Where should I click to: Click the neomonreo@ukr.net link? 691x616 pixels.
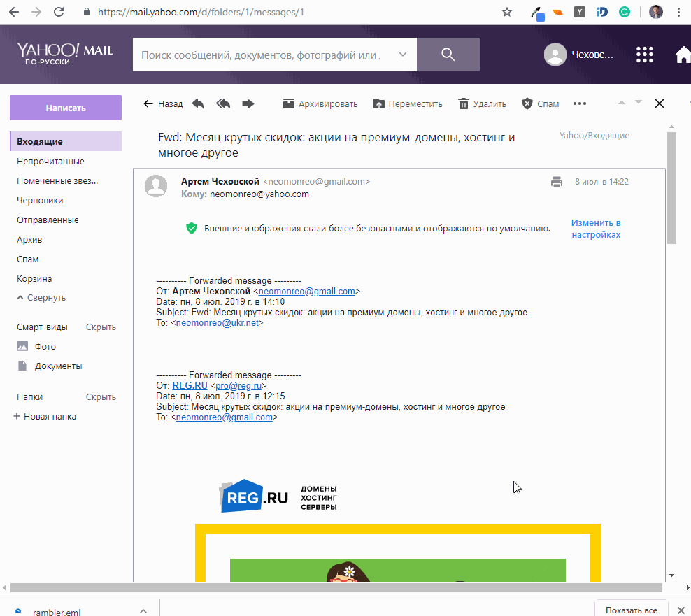(x=217, y=323)
